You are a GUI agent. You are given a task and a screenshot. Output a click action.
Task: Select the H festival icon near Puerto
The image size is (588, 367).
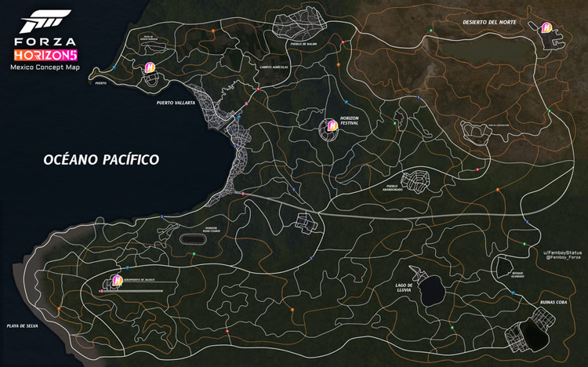coord(150,67)
